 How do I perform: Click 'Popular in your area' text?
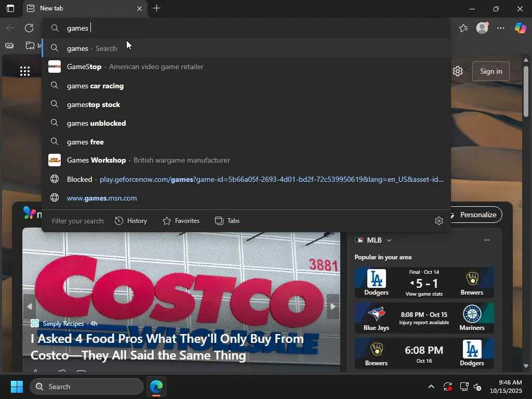click(x=383, y=257)
